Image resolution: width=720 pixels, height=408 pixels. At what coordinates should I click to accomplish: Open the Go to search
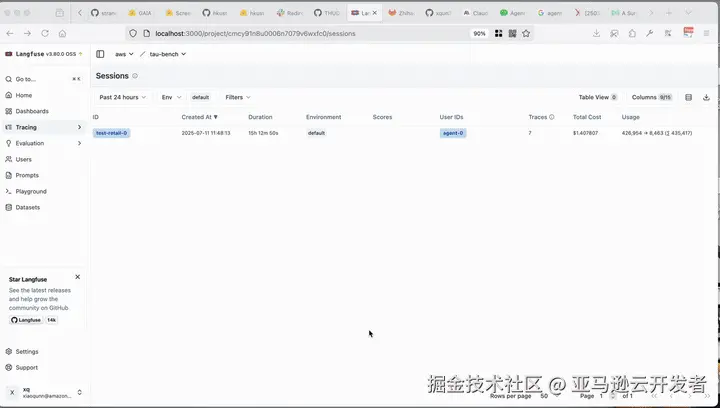tap(43, 79)
